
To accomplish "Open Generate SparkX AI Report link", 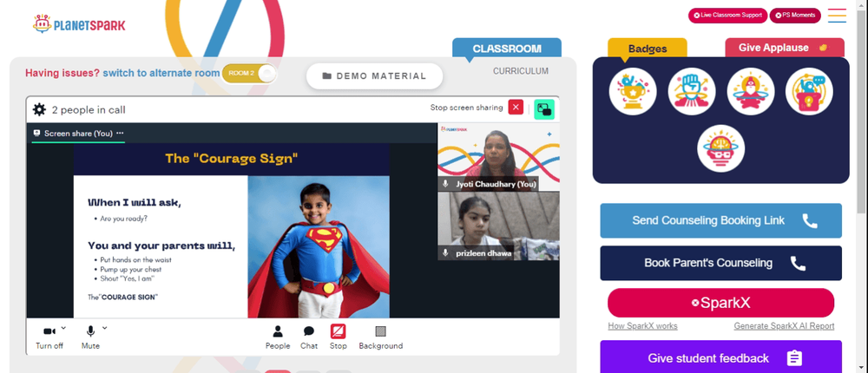I will pyautogui.click(x=784, y=326).
